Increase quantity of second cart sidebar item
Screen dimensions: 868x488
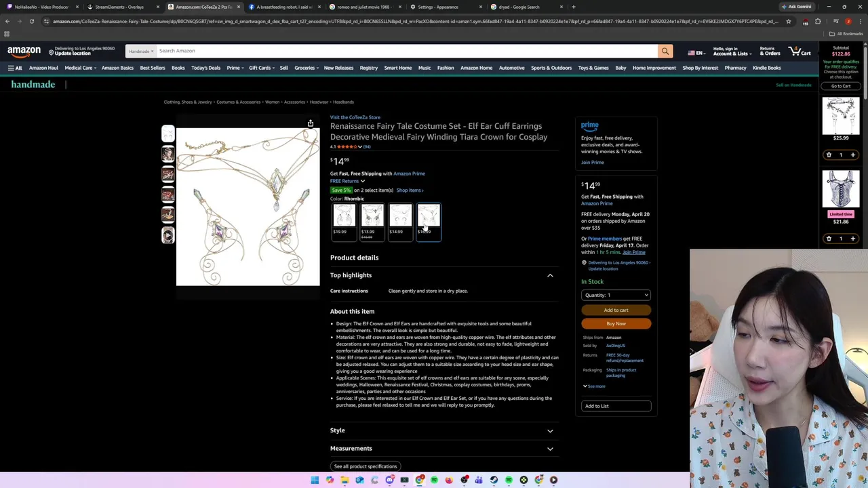852,239
